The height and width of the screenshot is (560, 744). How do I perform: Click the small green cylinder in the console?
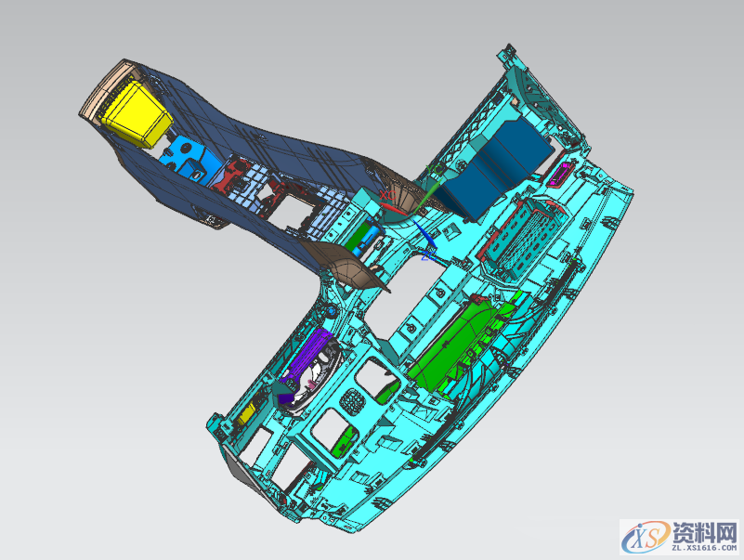363,234
